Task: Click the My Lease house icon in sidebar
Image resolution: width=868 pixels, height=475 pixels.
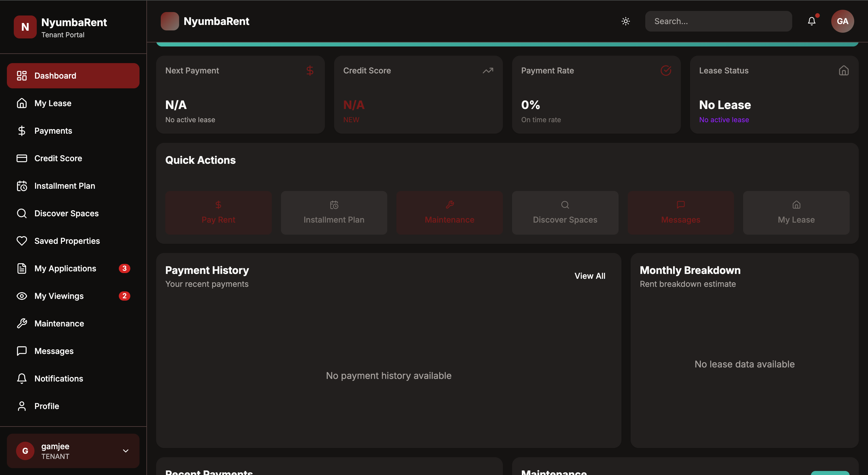Action: (x=22, y=103)
